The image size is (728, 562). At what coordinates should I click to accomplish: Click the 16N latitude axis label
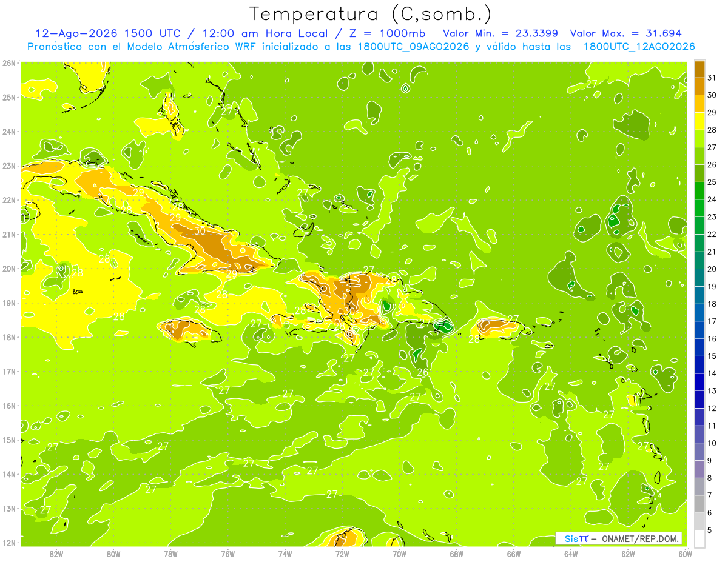pyautogui.click(x=9, y=406)
